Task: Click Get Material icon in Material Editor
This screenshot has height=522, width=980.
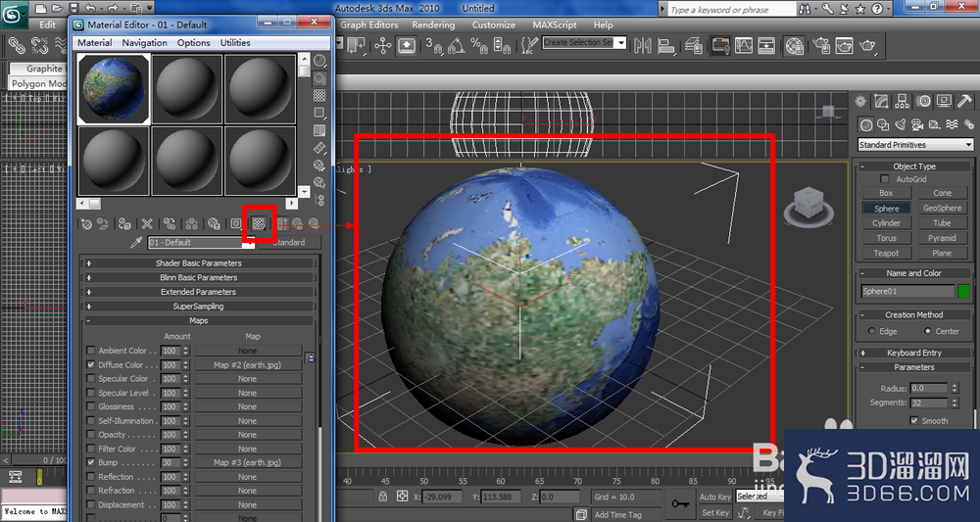Action: pyautogui.click(x=87, y=223)
